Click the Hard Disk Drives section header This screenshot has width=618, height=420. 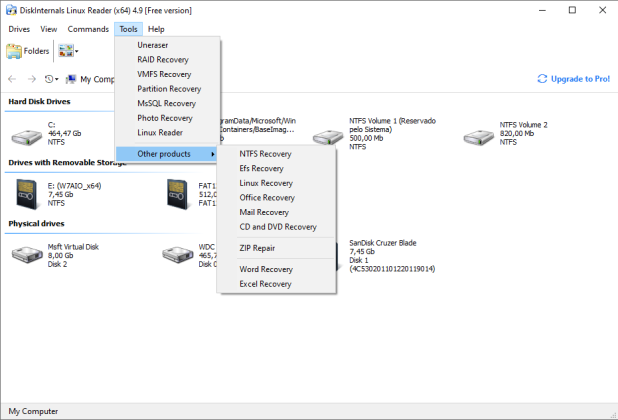point(39,101)
